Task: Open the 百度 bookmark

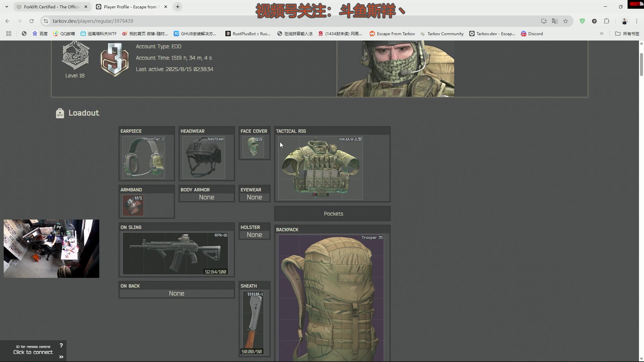Action: coord(40,34)
